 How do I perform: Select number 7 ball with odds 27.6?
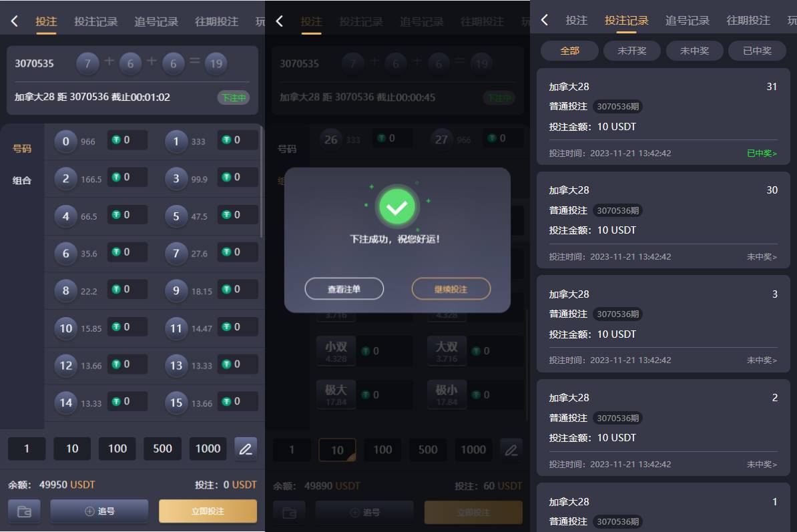coord(176,253)
